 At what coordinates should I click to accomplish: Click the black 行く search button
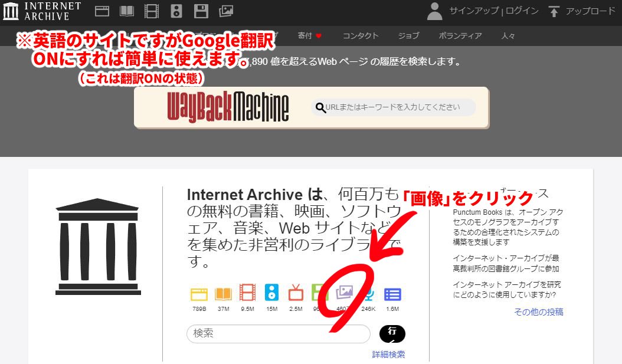tap(392, 333)
